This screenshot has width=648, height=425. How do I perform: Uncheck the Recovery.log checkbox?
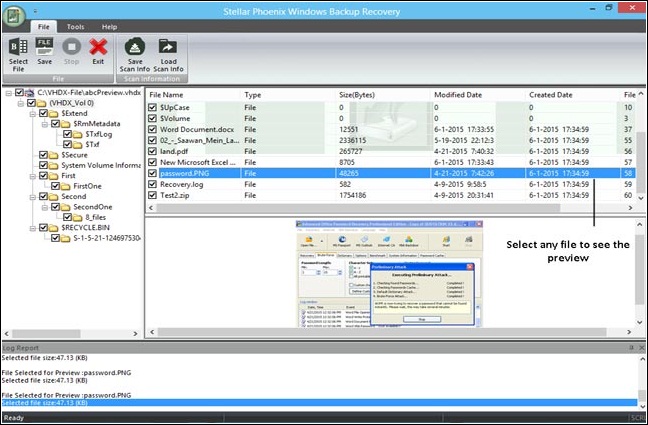(152, 184)
